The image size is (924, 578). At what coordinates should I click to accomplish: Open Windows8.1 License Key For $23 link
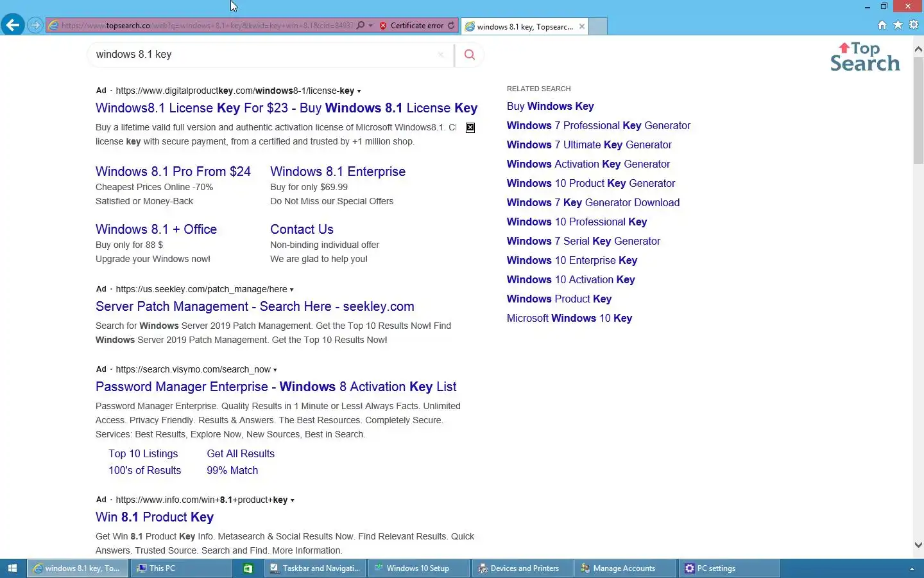pyautogui.click(x=286, y=108)
